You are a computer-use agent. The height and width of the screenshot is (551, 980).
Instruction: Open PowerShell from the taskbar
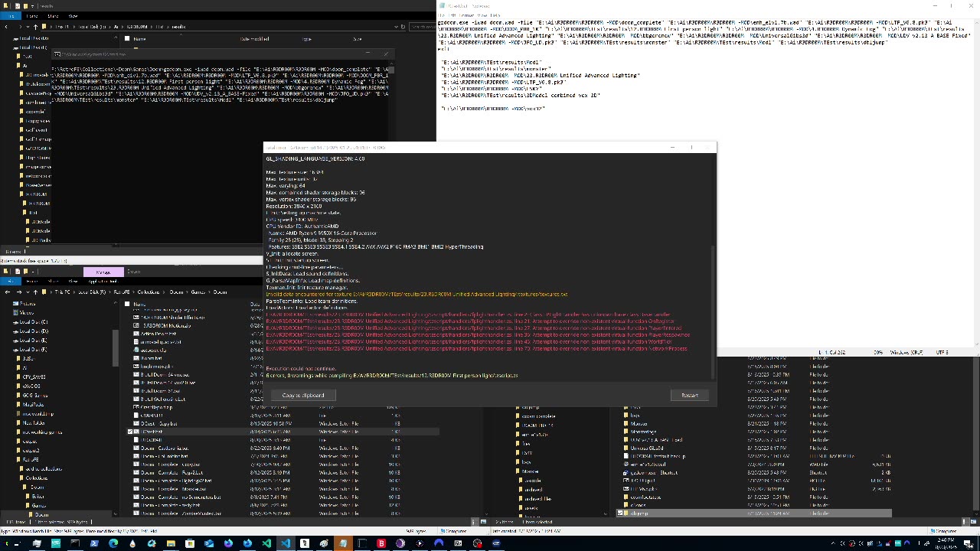click(x=94, y=543)
